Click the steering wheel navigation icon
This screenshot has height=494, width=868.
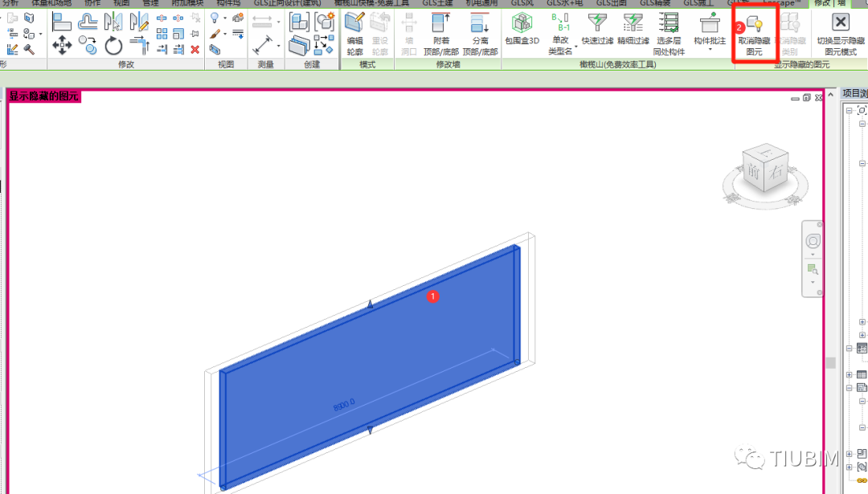(x=813, y=241)
